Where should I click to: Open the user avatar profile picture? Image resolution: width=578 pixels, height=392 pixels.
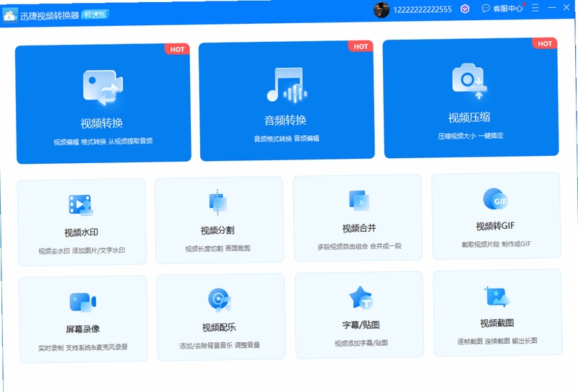(x=381, y=9)
